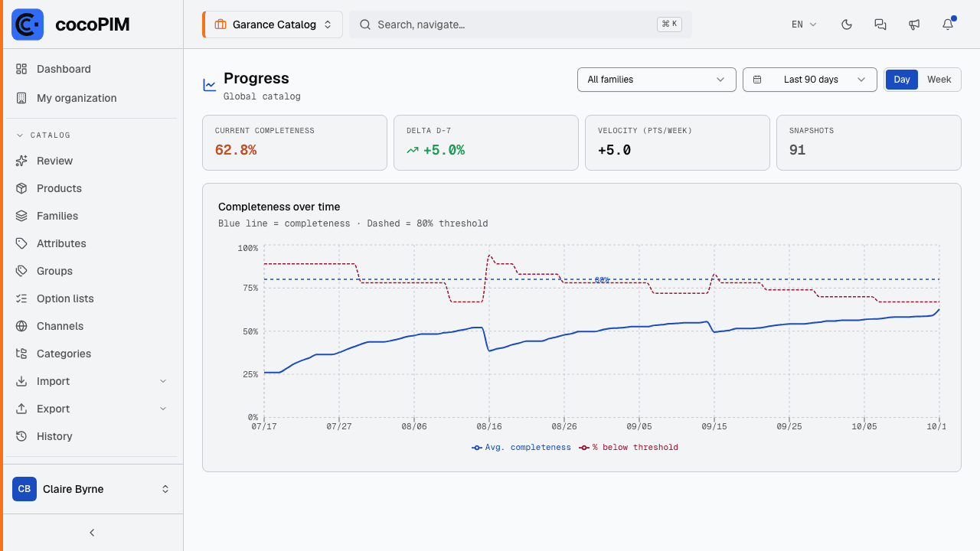This screenshot has width=980, height=551.
Task: Click the Groups tags icon
Action: 21,271
